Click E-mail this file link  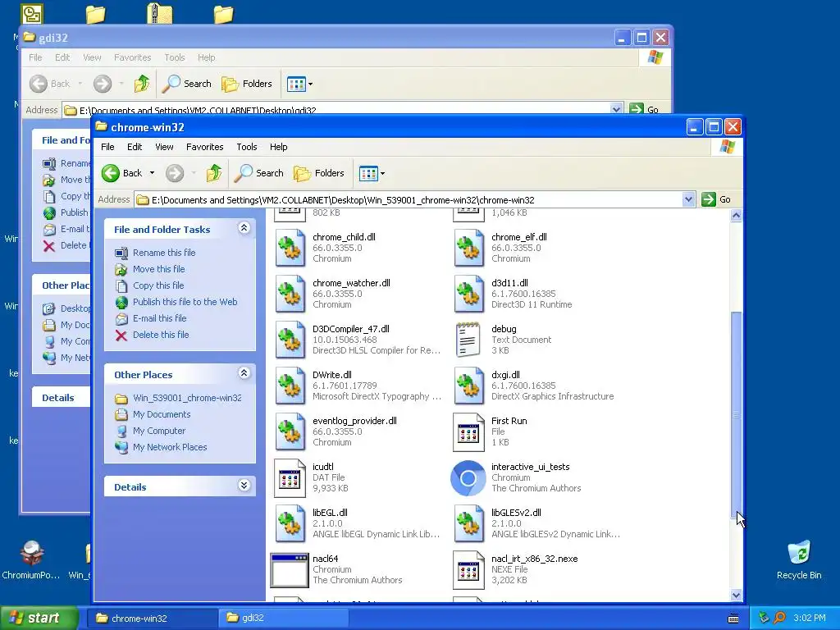pos(160,318)
